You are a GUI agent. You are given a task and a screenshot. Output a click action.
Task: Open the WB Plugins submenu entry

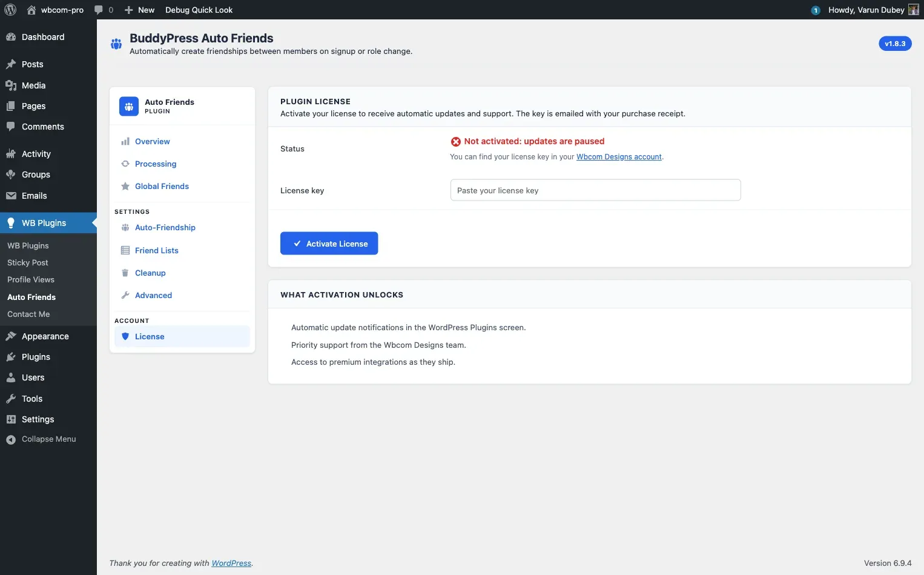point(28,245)
